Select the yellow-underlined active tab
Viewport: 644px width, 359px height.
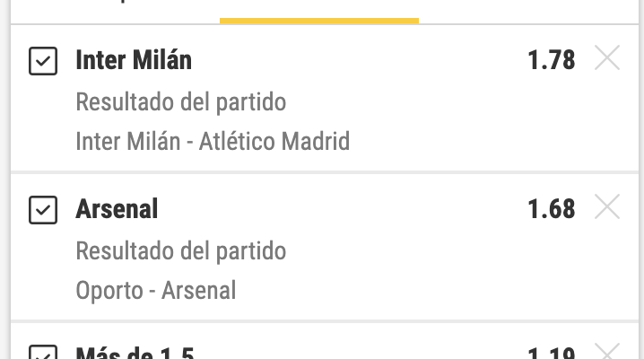pyautogui.click(x=319, y=10)
